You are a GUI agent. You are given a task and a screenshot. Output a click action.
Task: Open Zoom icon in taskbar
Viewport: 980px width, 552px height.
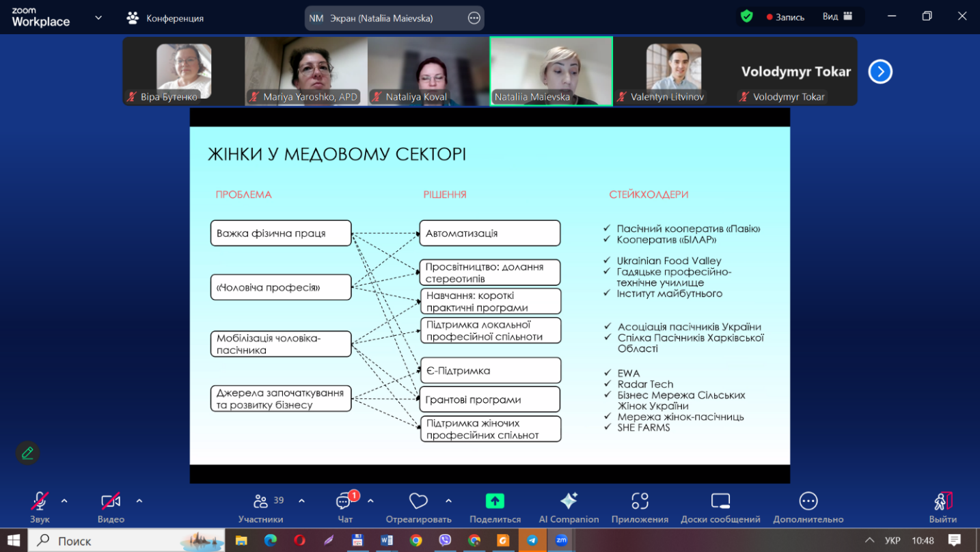point(561,540)
